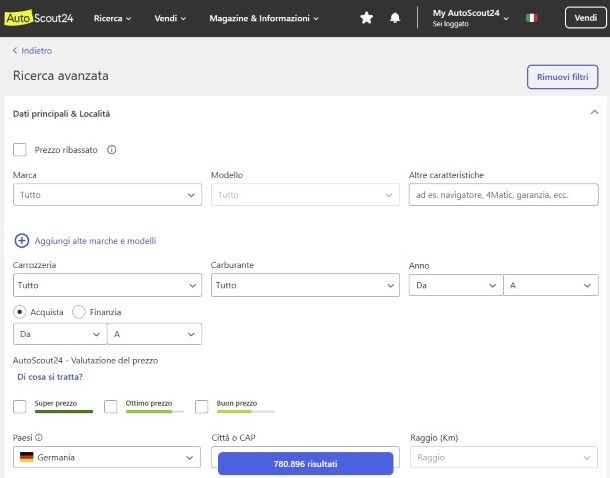Click the Italian flag language icon
This screenshot has width=610, height=478.
coord(532,18)
